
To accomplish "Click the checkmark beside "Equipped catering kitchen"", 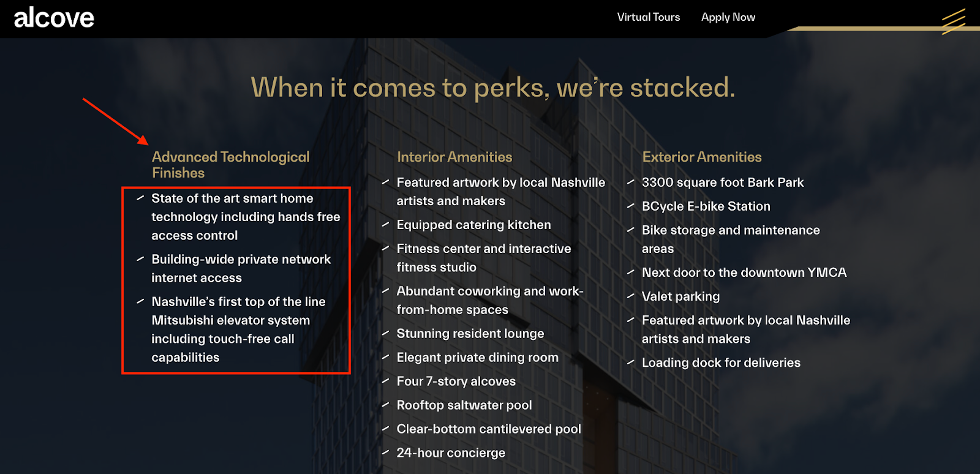I will 385,225.
